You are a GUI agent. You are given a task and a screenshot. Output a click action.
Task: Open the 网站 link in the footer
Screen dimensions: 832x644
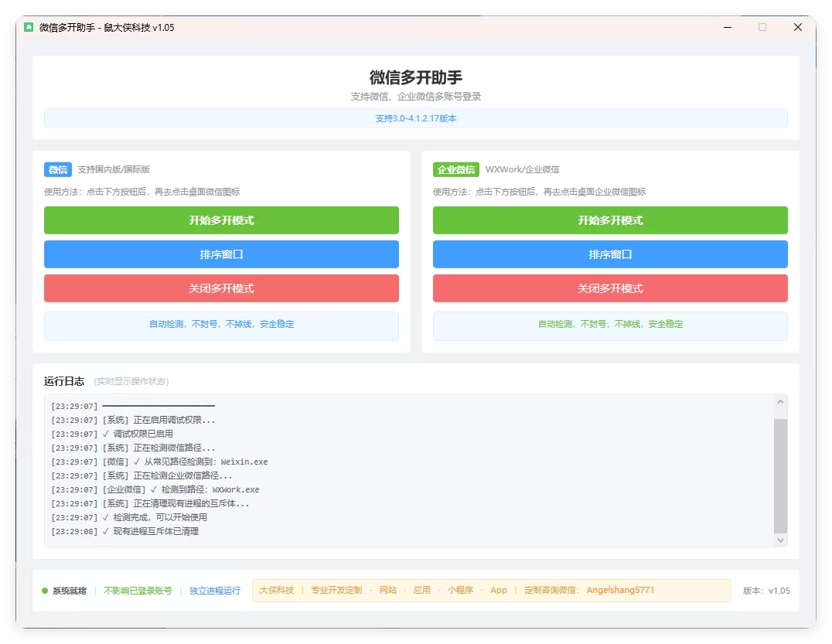[x=389, y=590]
